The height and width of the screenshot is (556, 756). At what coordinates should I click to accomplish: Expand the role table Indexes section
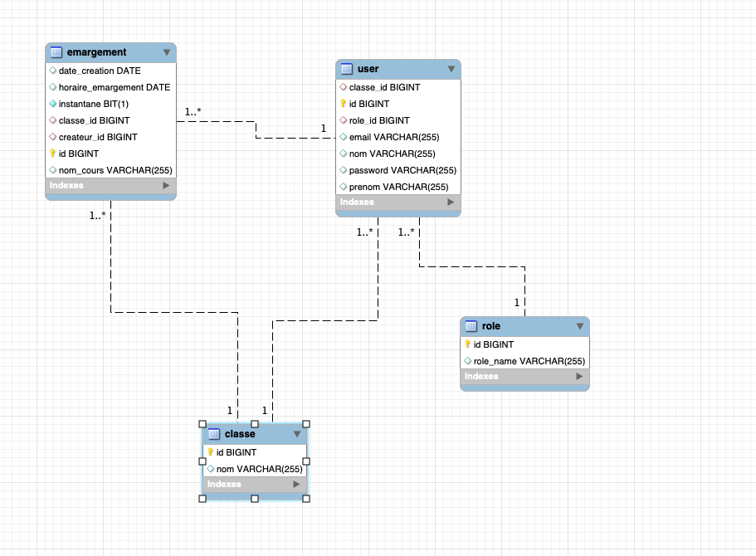coord(579,377)
